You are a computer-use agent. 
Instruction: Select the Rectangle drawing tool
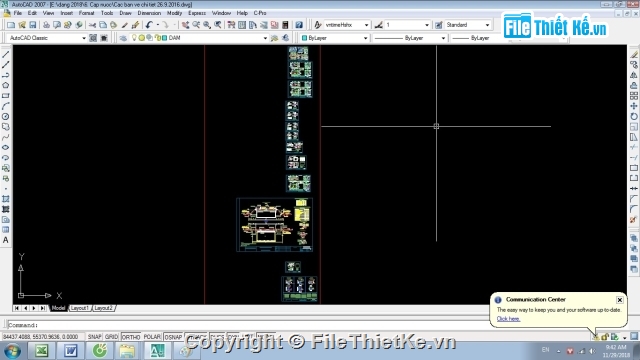(5, 96)
